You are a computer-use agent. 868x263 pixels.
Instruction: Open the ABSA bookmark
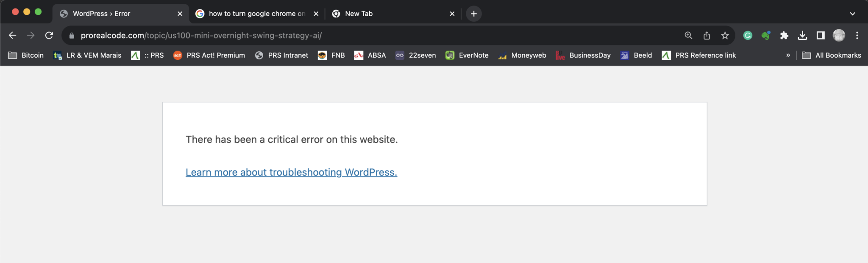[370, 55]
